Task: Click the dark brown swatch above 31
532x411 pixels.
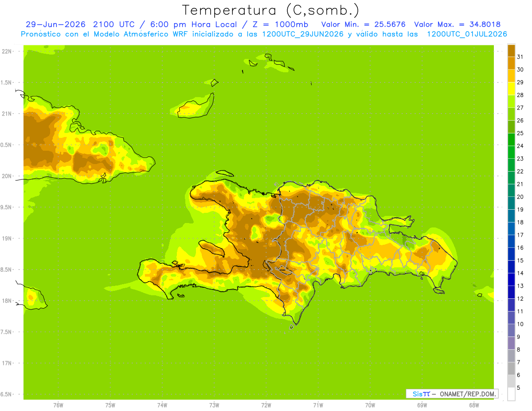Action: point(511,51)
